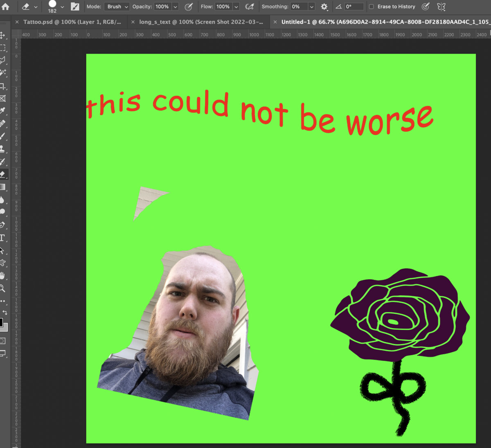This screenshot has width=491, height=448.
Task: Expand the Opacity slider dropdown arrow
Action: 175,7
